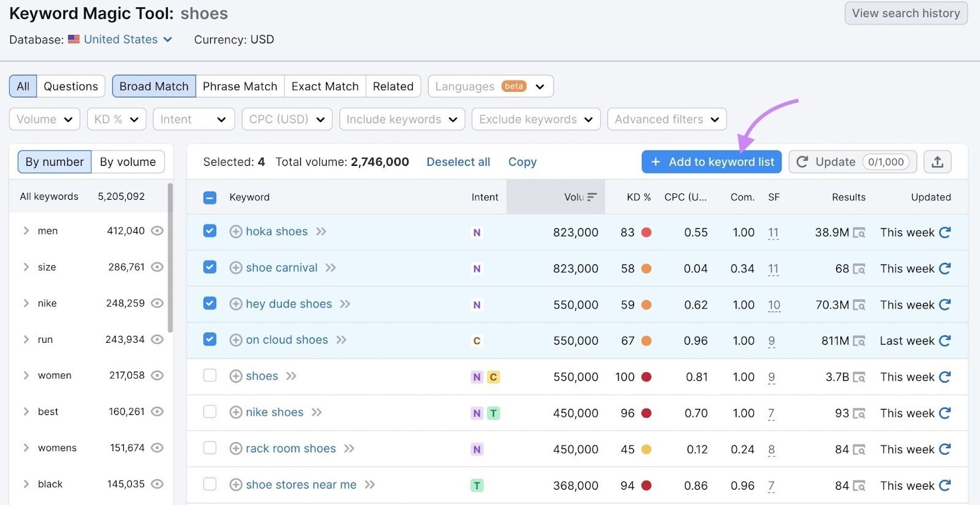980x505 pixels.
Task: Uncheck the hey dude shoes checkbox
Action: tap(209, 303)
